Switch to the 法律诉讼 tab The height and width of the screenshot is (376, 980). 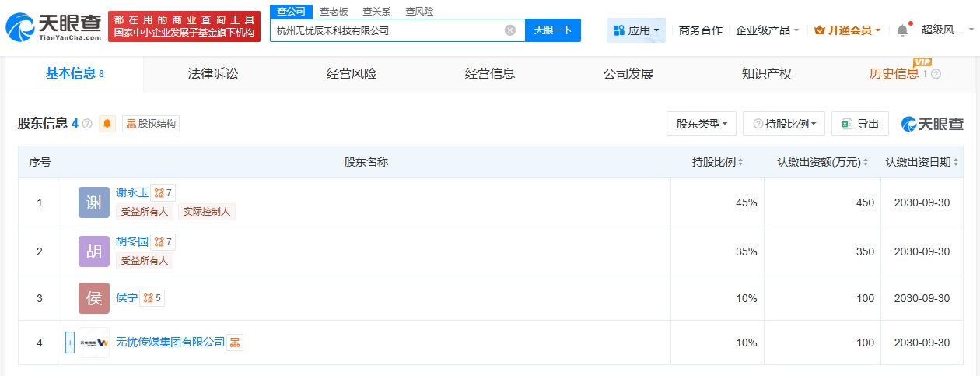pyautogui.click(x=213, y=74)
